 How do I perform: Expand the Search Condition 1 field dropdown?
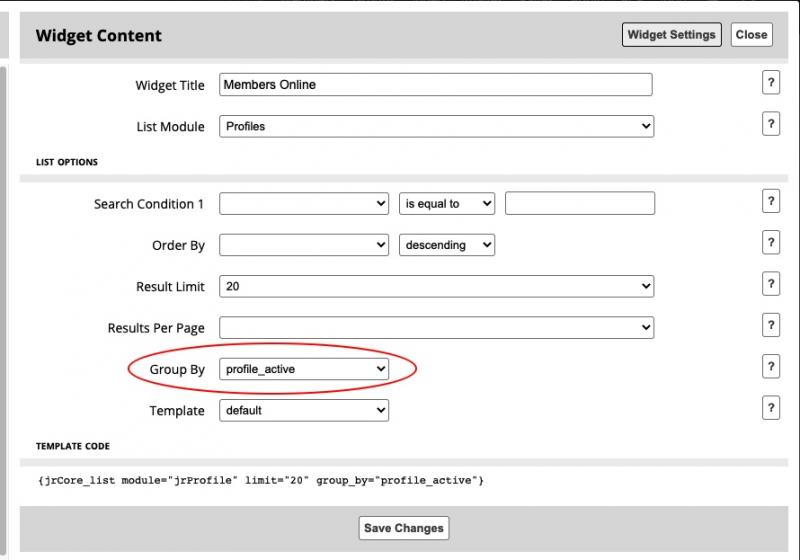[x=304, y=204]
